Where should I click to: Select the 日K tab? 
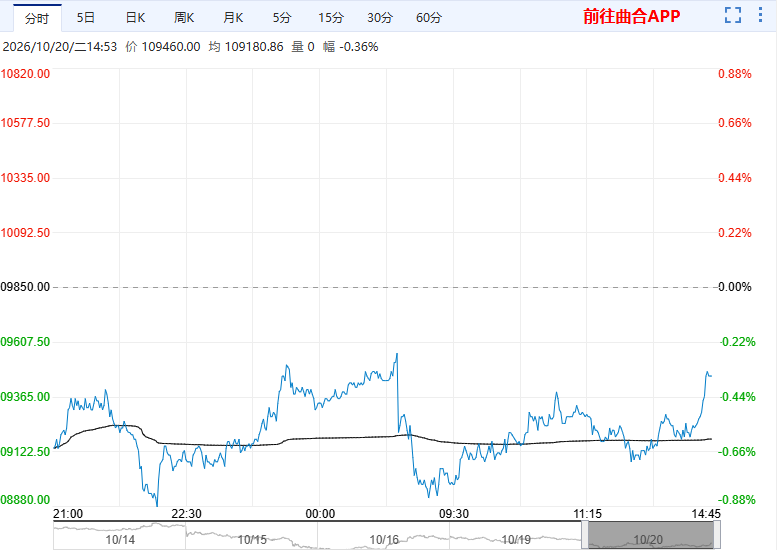[x=135, y=18]
